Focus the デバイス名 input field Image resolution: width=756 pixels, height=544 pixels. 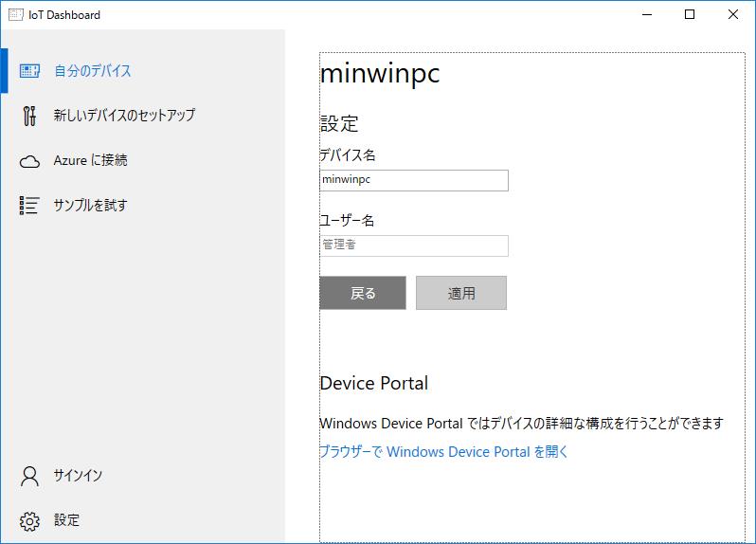coord(414,180)
